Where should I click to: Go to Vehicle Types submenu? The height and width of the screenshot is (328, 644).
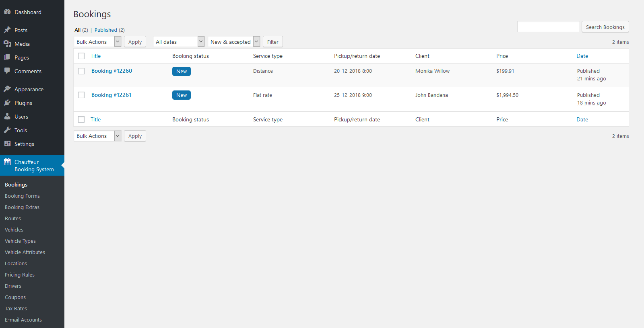(20, 241)
